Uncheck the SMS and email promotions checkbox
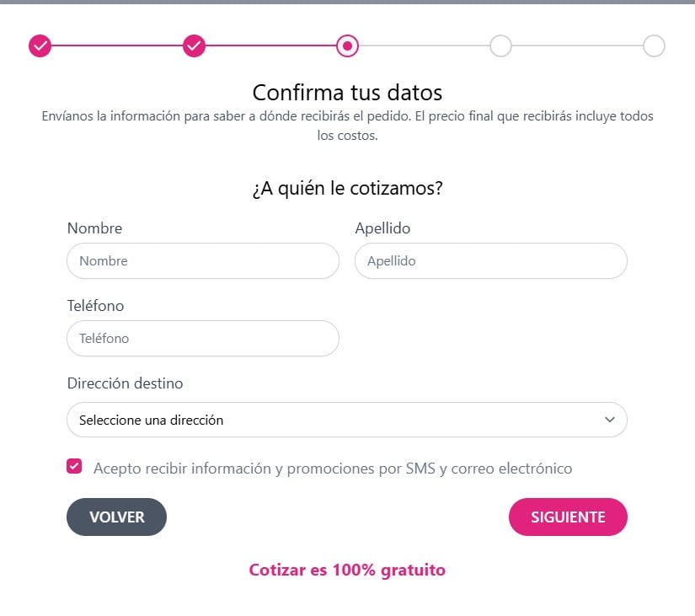 coord(74,467)
